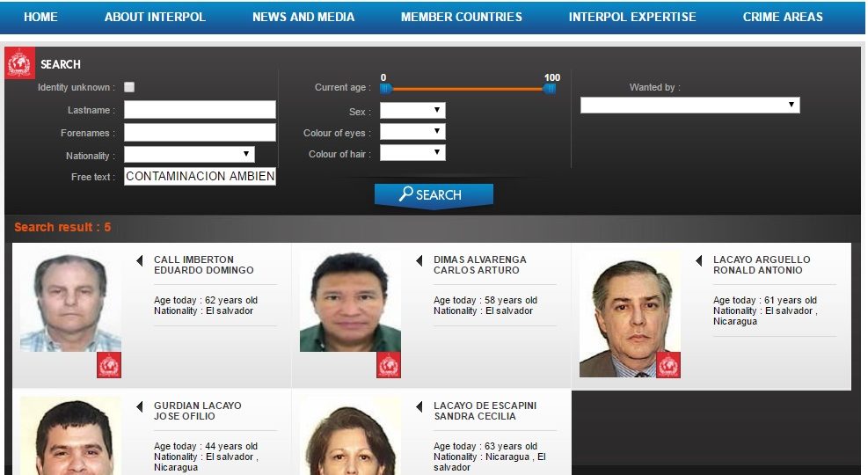Click the Lastname input field
The height and width of the screenshot is (475, 868).
(200, 110)
